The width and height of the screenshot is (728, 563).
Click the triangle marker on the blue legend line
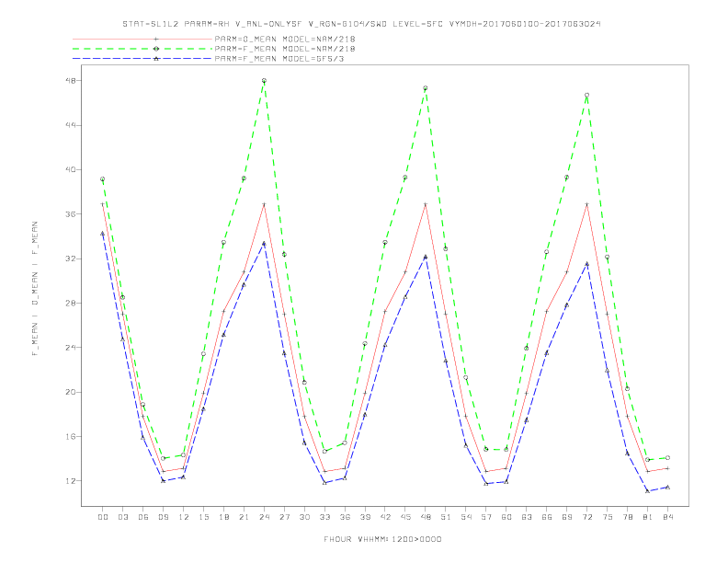coord(156,59)
